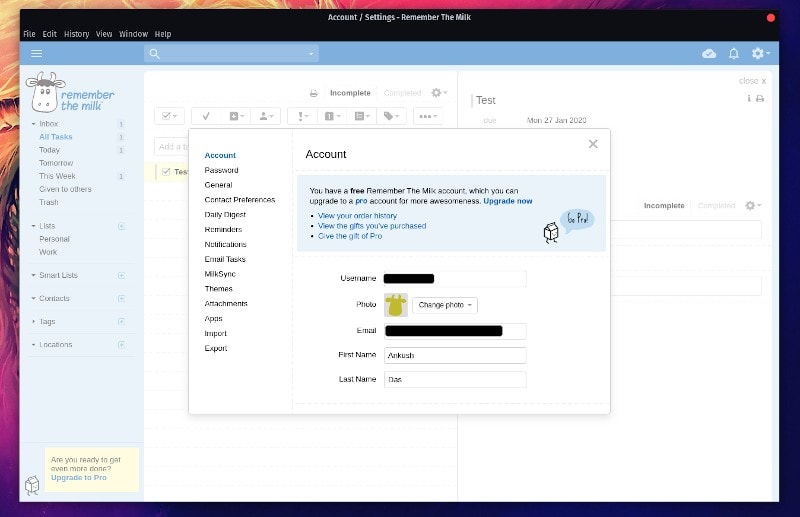
Task: Add a new list with the Lists plus icon
Action: [x=121, y=226]
